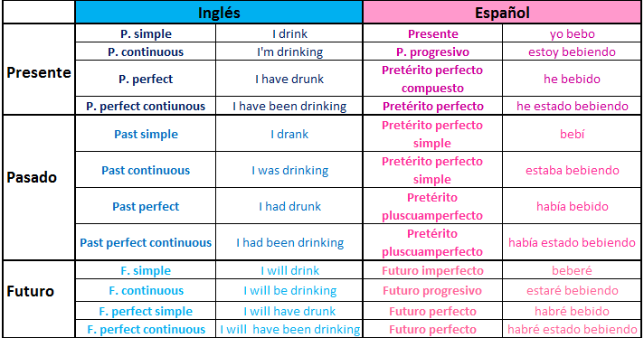Viewport: 644px width, 338px height.
Task: Select the 'F. perfect continuous' cell
Action: tap(146, 329)
